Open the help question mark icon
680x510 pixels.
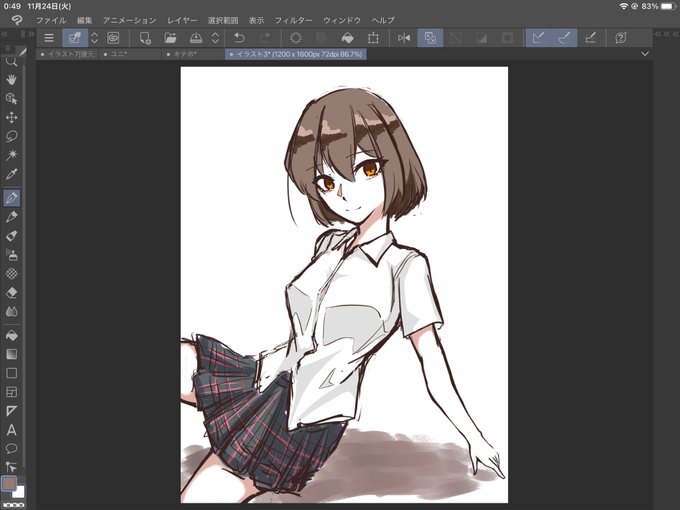(x=621, y=38)
